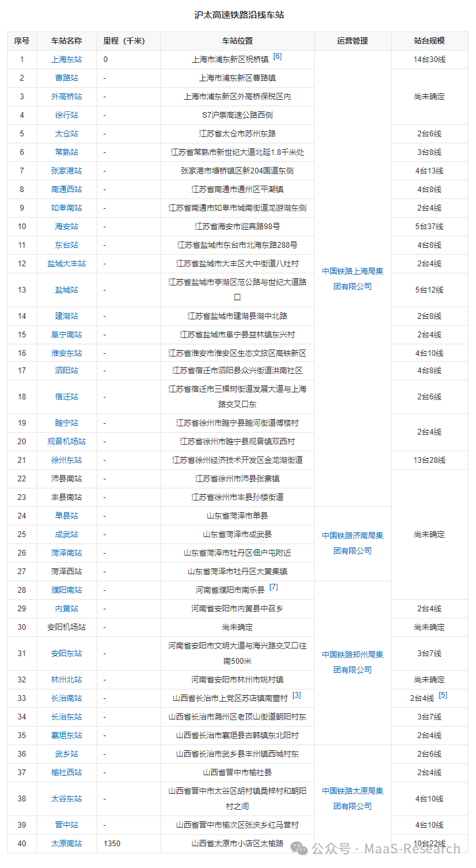
Task: Select the 1350 mileage cell
Action: coord(129,844)
